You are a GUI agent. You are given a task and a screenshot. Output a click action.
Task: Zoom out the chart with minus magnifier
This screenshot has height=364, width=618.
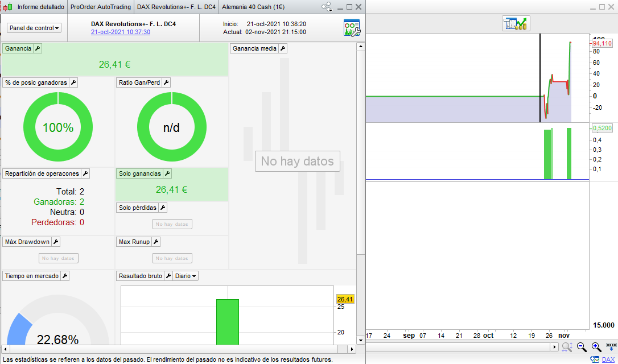coord(582,347)
